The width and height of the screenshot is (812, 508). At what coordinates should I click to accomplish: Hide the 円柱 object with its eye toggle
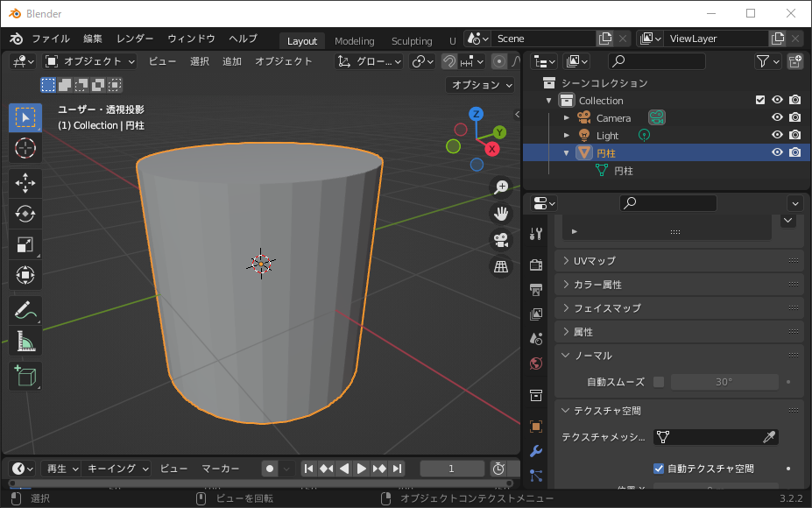776,152
